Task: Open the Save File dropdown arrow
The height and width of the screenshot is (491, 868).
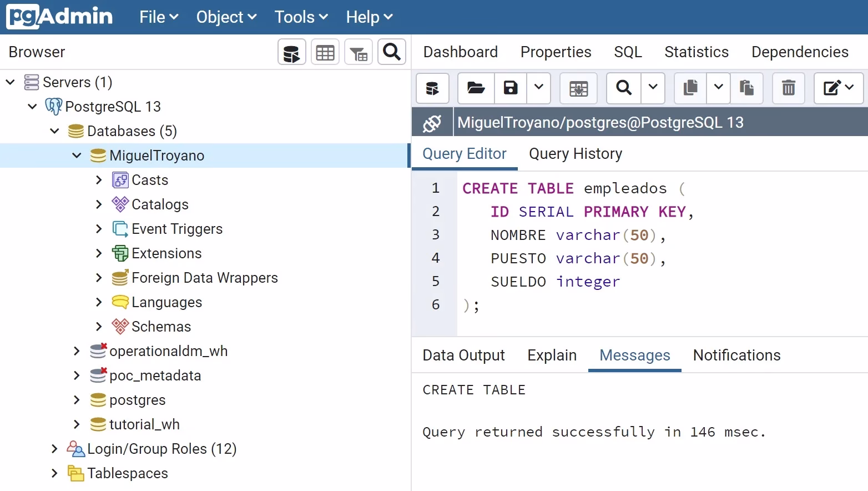Action: [x=538, y=88]
